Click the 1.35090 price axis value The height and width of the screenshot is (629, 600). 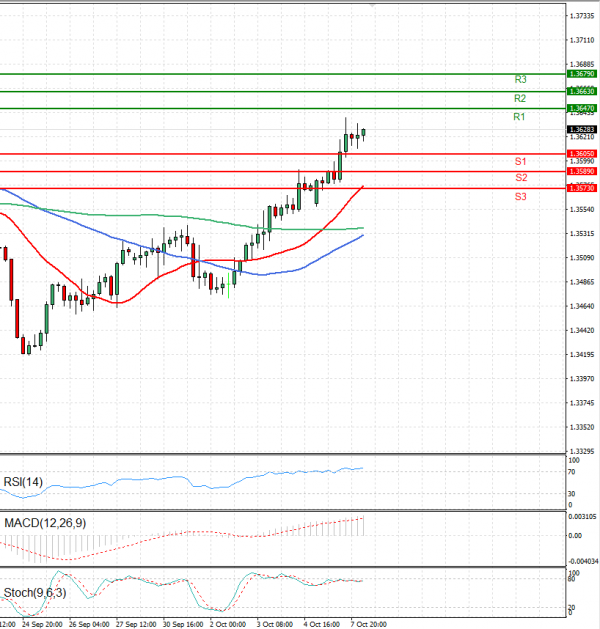pos(582,258)
